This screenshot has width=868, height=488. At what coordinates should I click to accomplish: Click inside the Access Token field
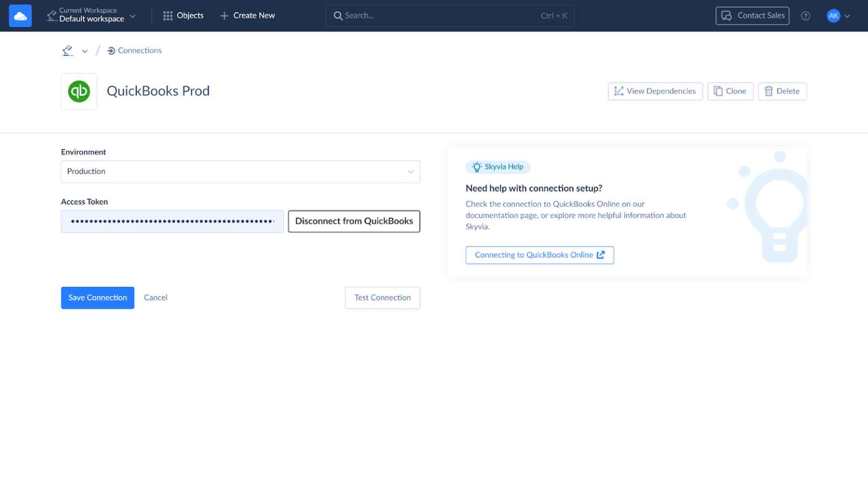coord(172,221)
